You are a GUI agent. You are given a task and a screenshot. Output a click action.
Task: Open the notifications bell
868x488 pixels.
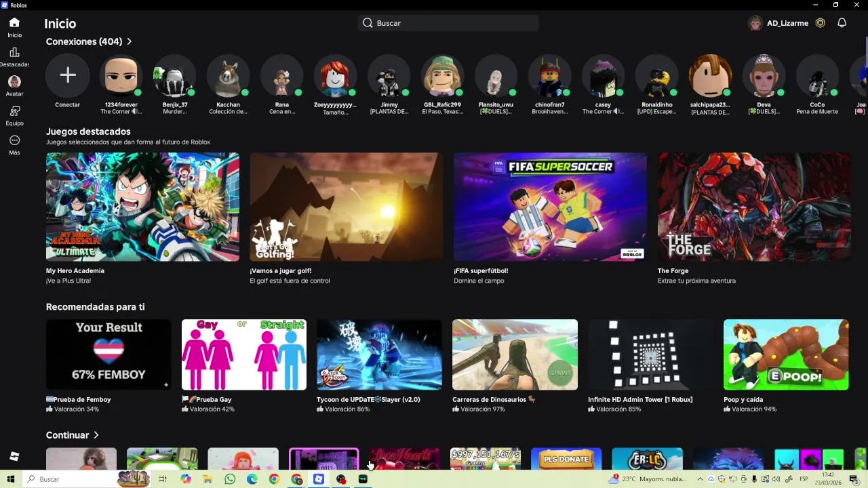(x=842, y=23)
